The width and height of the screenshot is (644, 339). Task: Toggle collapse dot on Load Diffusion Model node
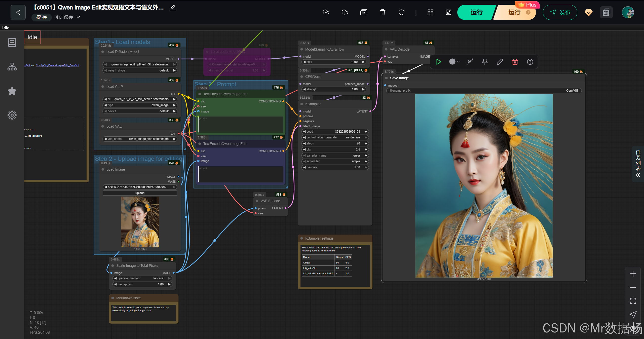coord(103,52)
